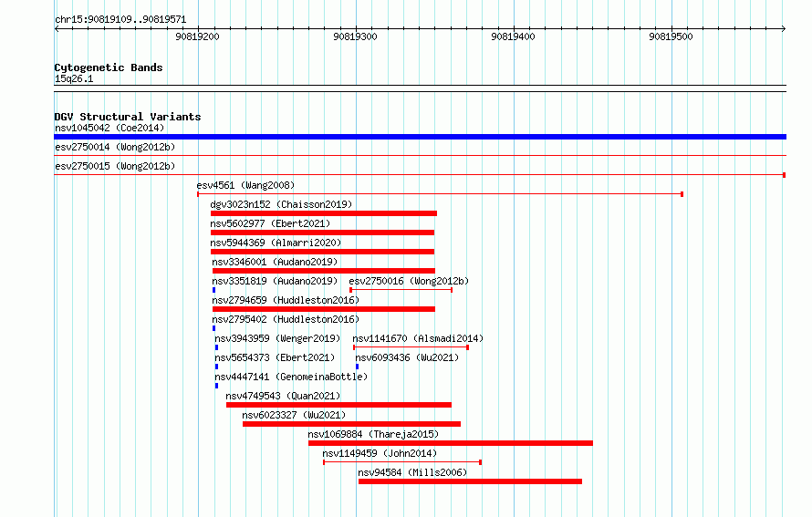Select the nsv1141670 thin red span
The width and height of the screenshot is (812, 517).
click(x=411, y=347)
